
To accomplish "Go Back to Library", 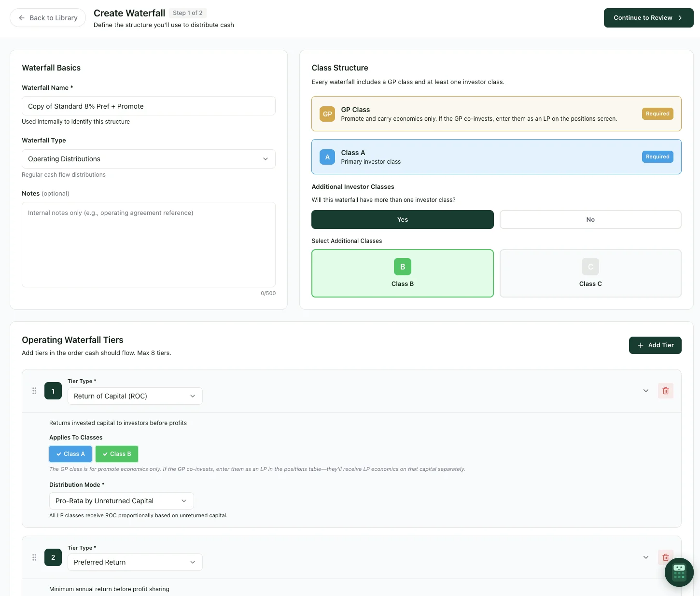I will 47,17.
